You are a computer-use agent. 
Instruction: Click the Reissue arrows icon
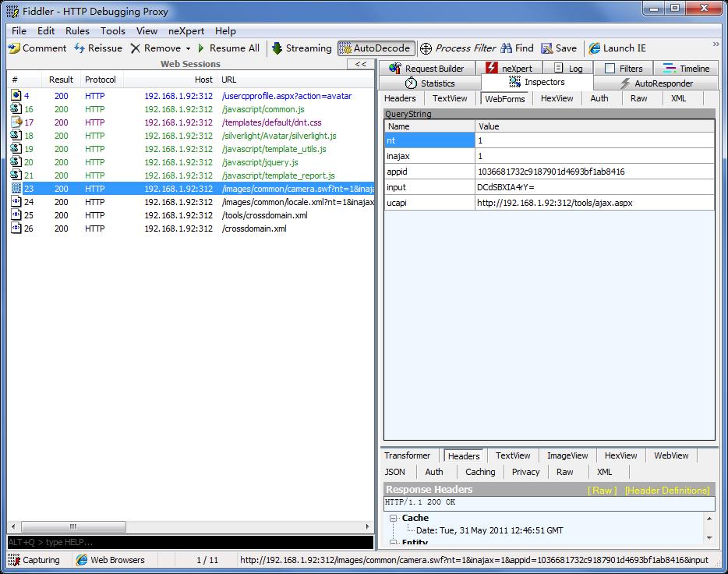point(80,48)
